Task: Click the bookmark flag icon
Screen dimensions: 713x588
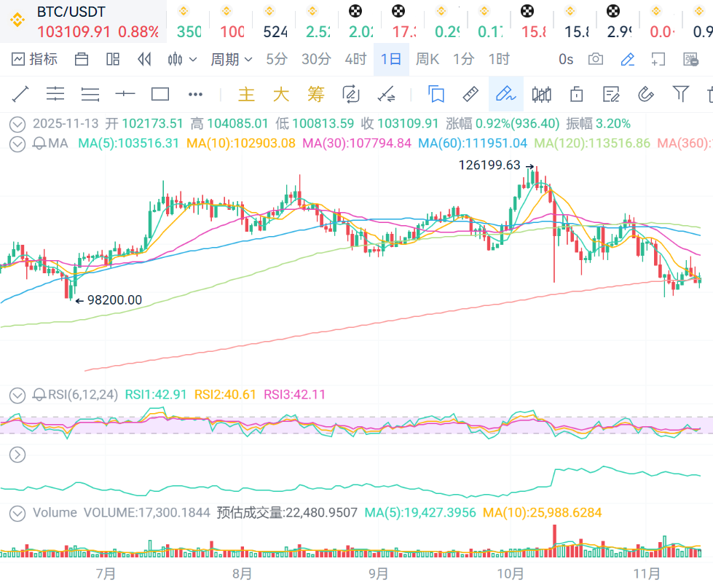Action: 436,94
